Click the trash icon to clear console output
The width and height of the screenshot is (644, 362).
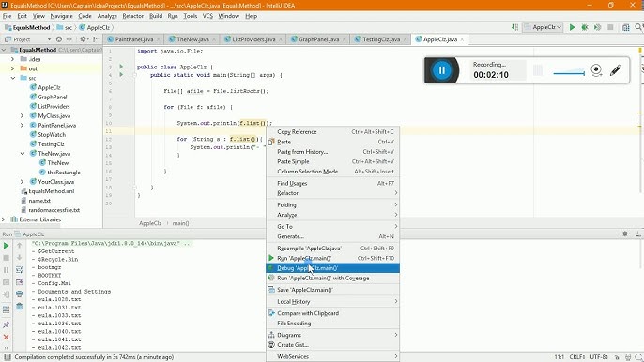pos(20,306)
